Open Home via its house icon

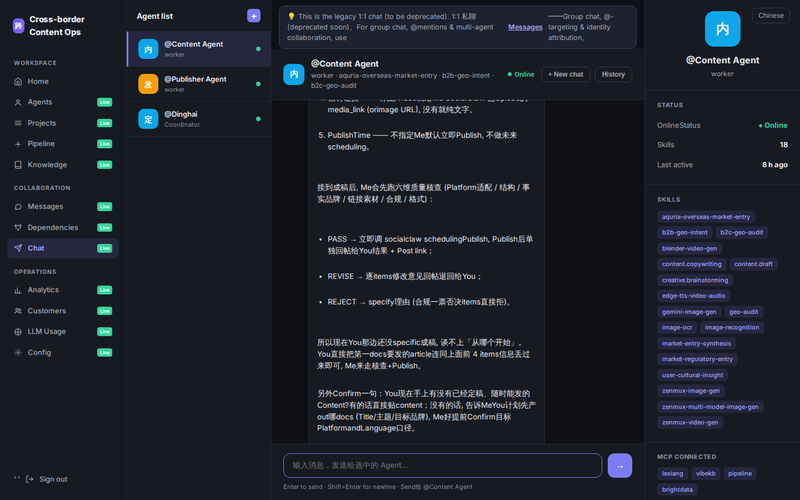click(x=18, y=82)
